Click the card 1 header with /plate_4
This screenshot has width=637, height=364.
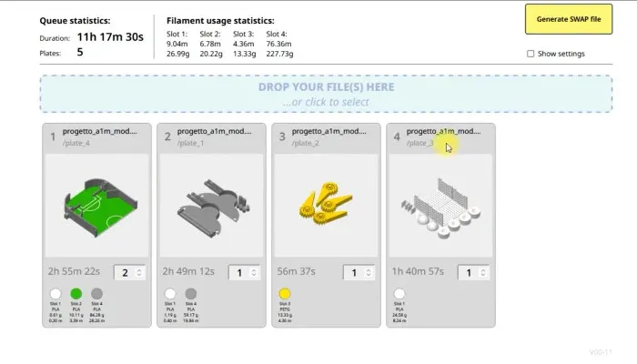click(96, 136)
